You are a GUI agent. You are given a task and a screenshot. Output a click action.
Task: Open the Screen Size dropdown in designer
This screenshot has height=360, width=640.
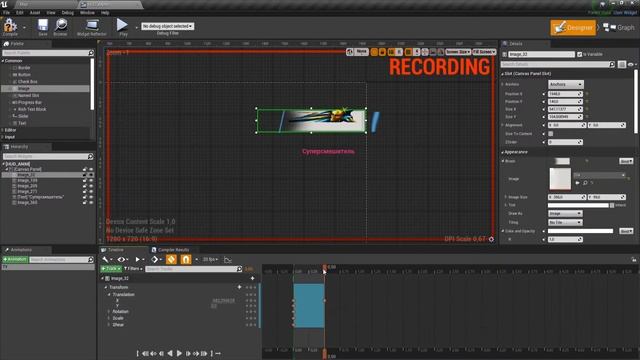[458, 52]
